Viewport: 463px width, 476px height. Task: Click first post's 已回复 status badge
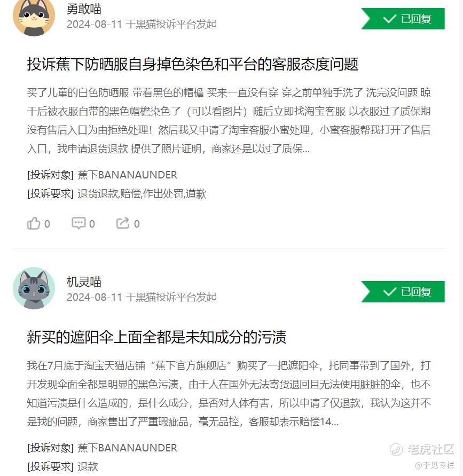(403, 19)
